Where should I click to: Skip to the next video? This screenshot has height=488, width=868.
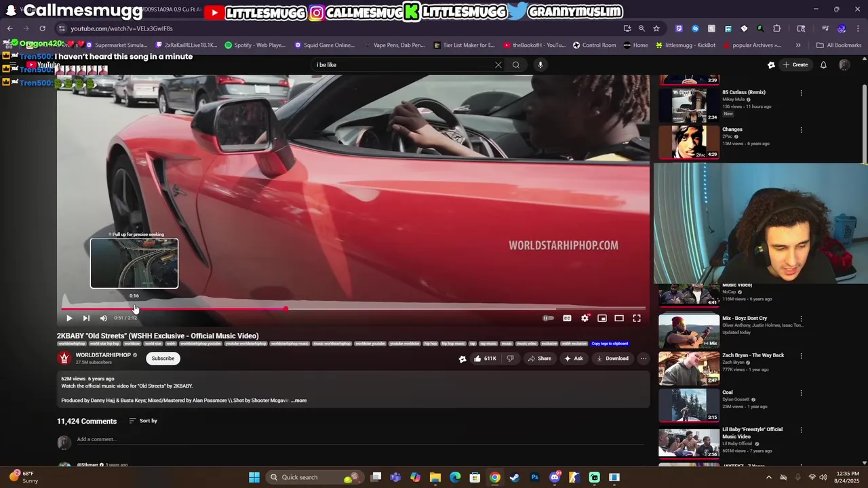[x=86, y=318]
